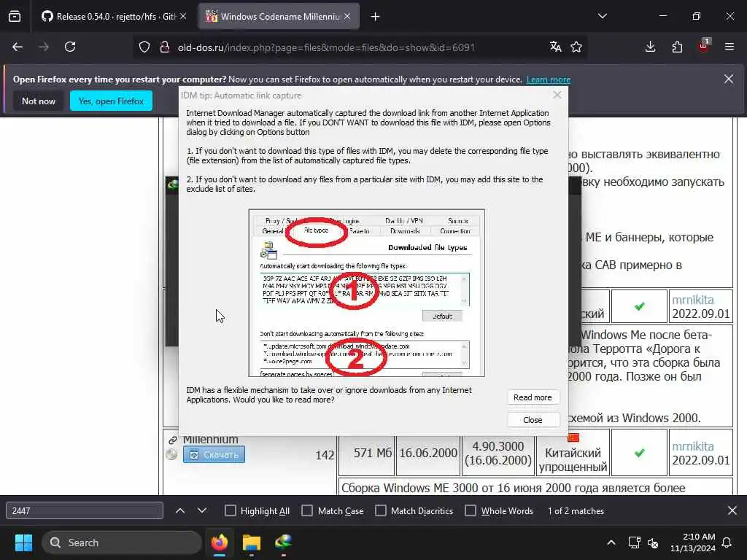
Task: Click the taskbar Search box
Action: [122, 542]
